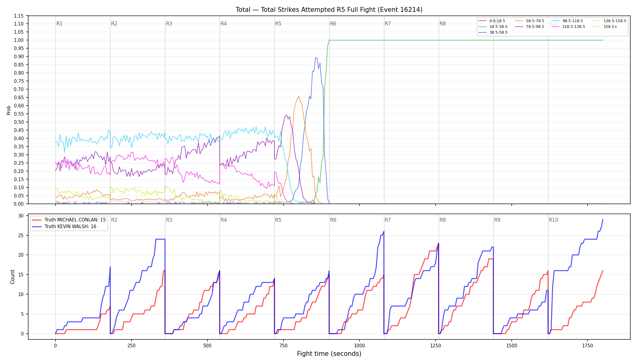Click the '15' tick on the Count axis
Screen dimensions: 637x364
point(21,275)
